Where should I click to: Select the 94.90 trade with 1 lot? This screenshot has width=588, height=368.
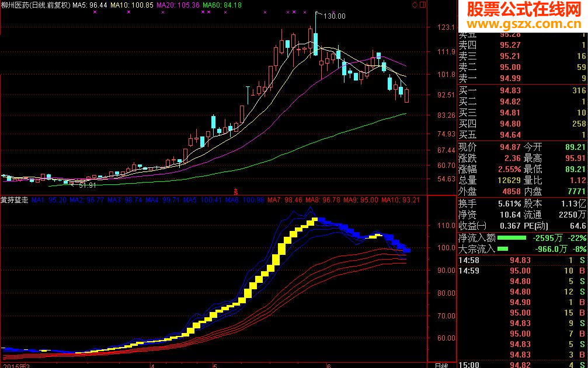click(x=522, y=302)
